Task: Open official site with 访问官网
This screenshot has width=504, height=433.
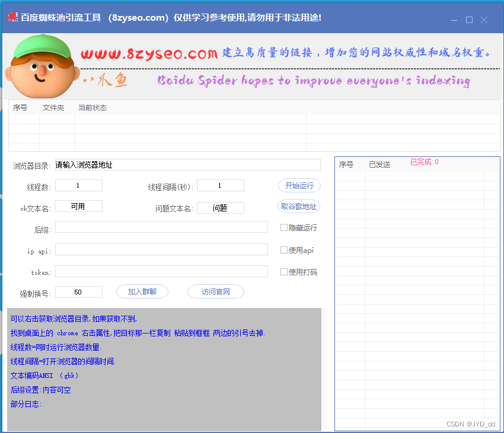Action: pos(216,291)
